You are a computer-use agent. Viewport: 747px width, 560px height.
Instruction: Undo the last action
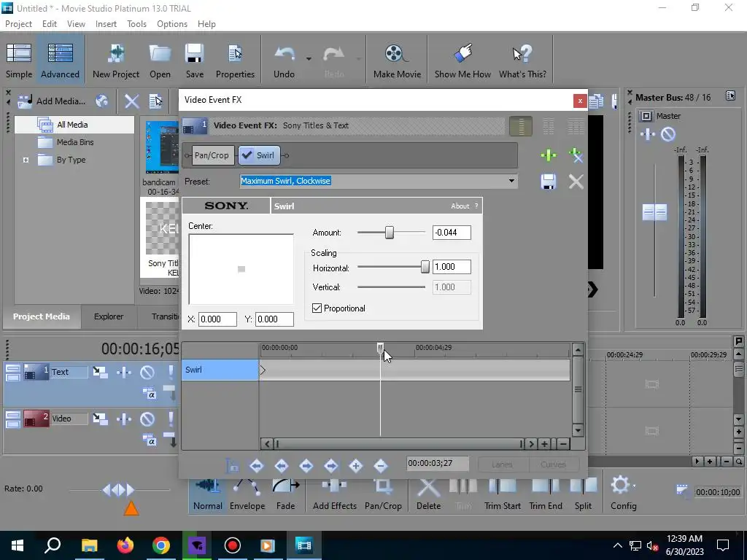pyautogui.click(x=284, y=61)
